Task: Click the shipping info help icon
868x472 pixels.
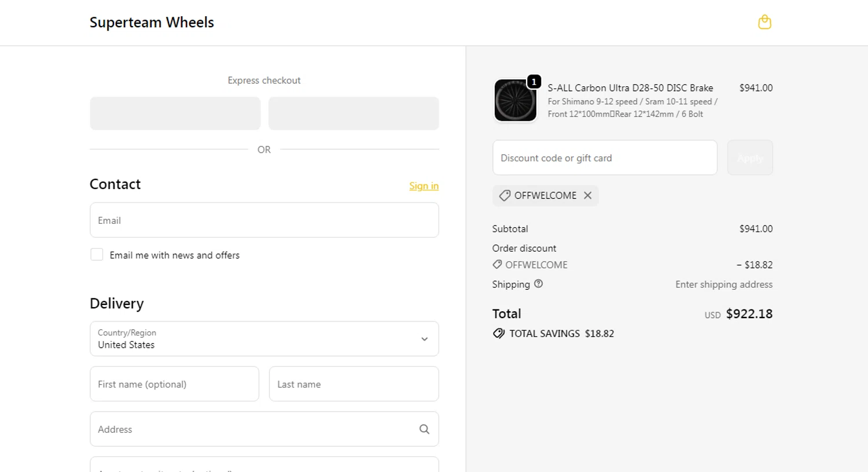Action: [538, 284]
